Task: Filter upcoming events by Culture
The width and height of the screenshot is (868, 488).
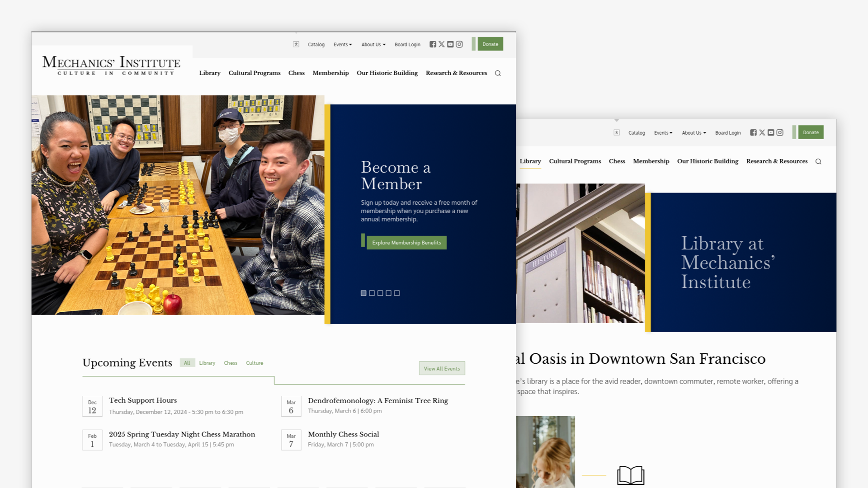Action: (255, 363)
